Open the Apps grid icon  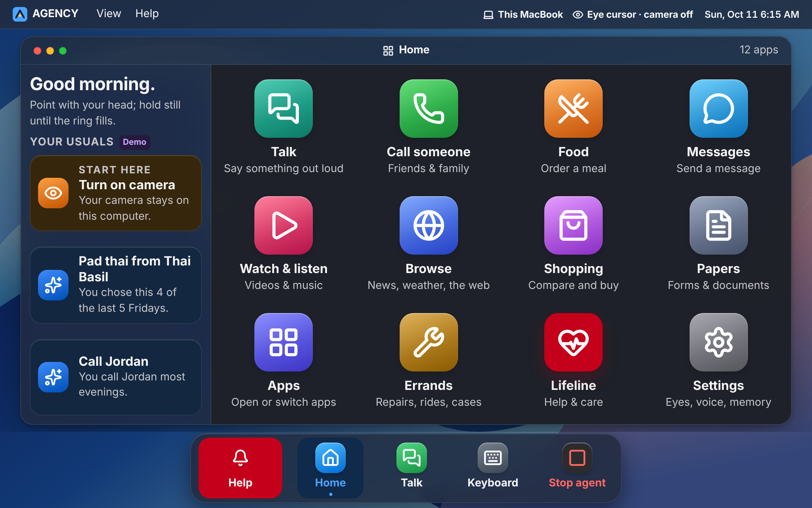tap(284, 342)
